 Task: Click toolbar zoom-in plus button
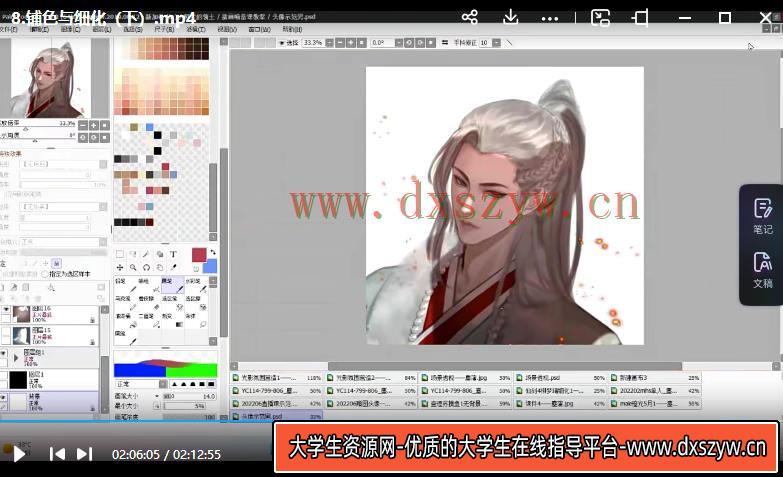(x=351, y=43)
